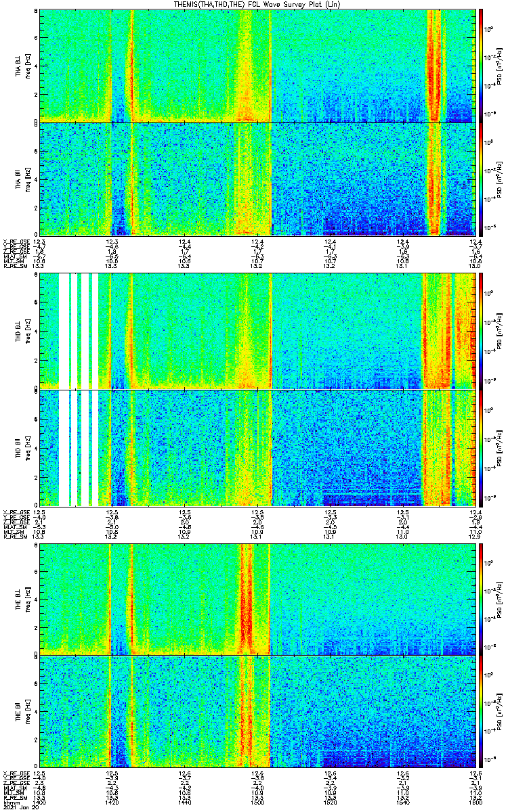
Task: Click the THE B∥ PSD color bar
Action: pos(482,712)
